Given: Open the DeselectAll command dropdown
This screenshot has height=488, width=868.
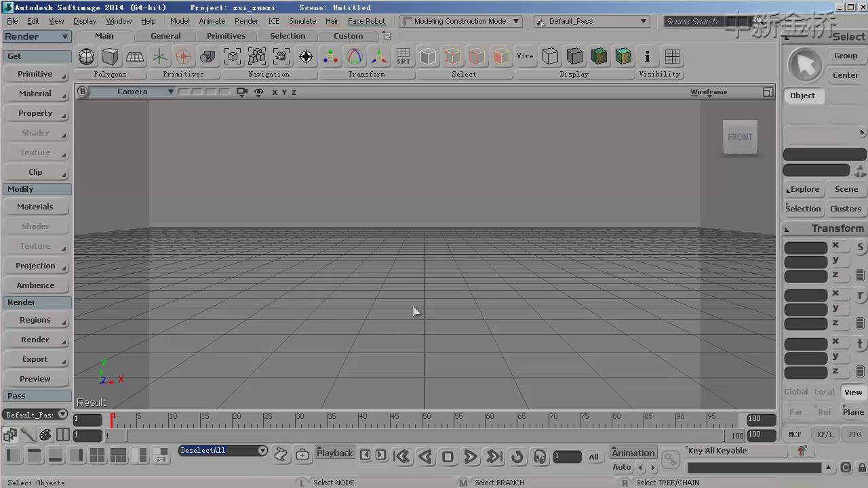Looking at the screenshot, I should 223,451.
